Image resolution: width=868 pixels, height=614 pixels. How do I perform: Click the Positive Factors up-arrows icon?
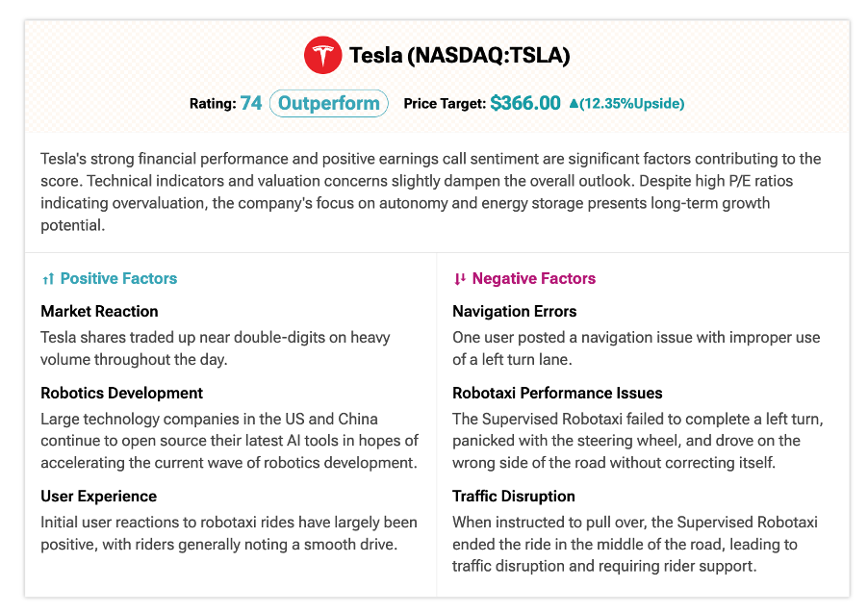point(48,279)
